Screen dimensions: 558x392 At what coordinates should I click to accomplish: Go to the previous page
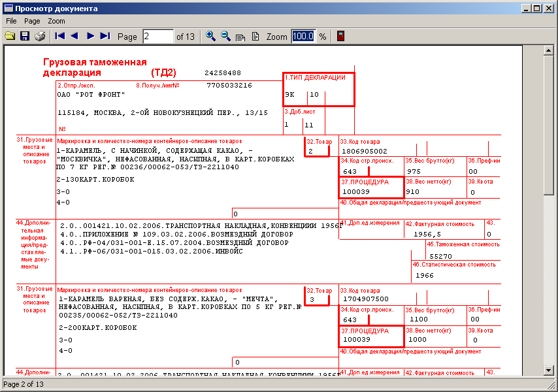pyautogui.click(x=74, y=37)
